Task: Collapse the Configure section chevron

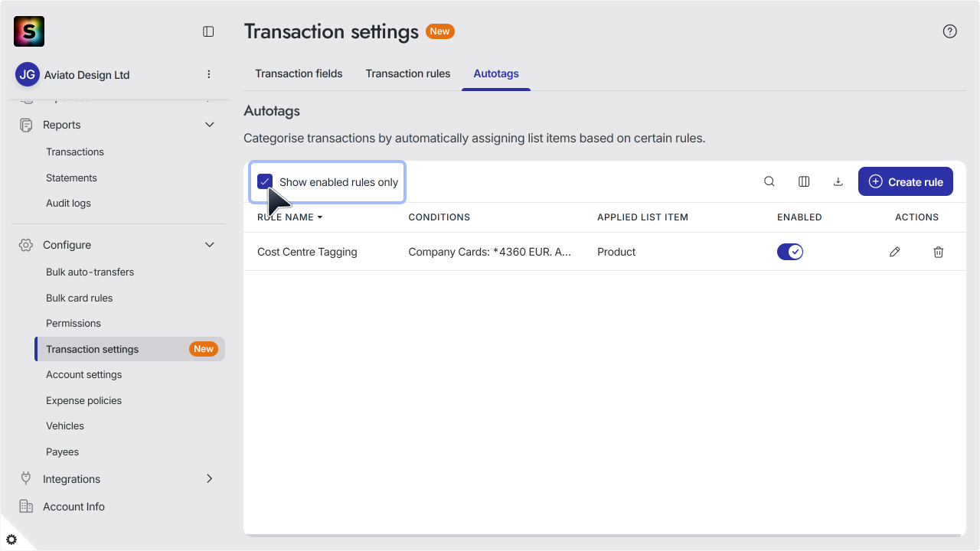Action: tap(210, 245)
